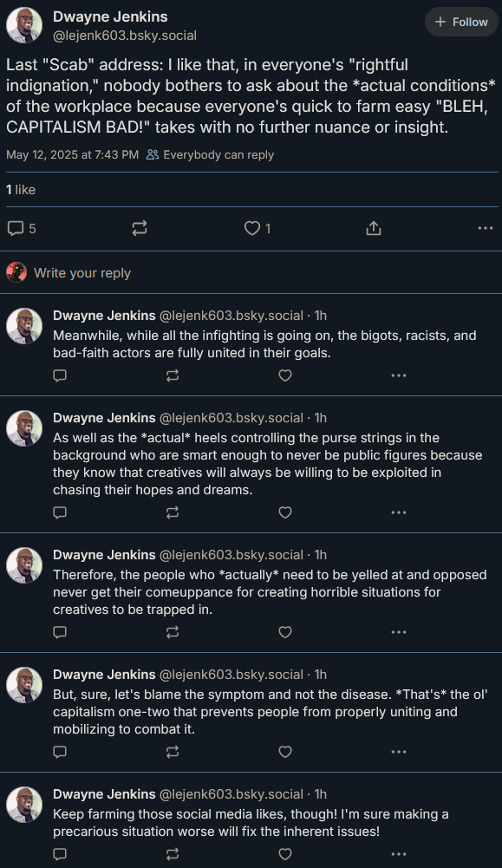This screenshot has height=868, width=502.
Task: Repost the 'bad-faith actors' reply
Action: [173, 375]
